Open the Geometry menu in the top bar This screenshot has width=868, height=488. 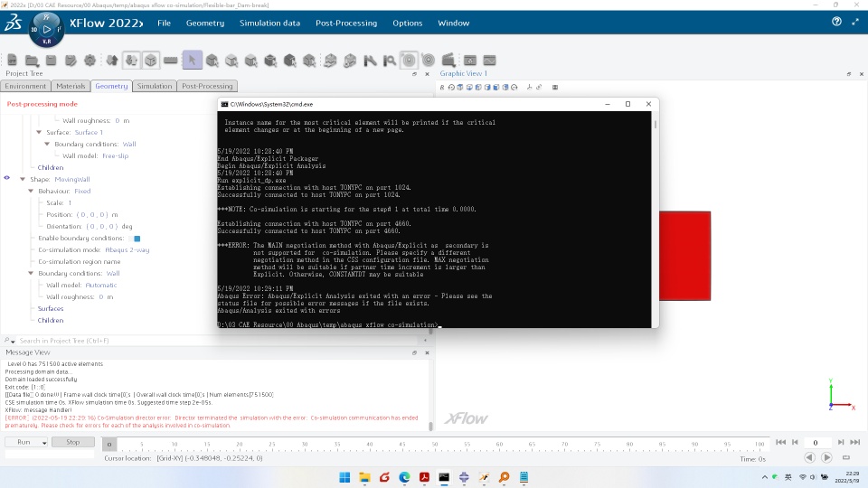pos(205,23)
